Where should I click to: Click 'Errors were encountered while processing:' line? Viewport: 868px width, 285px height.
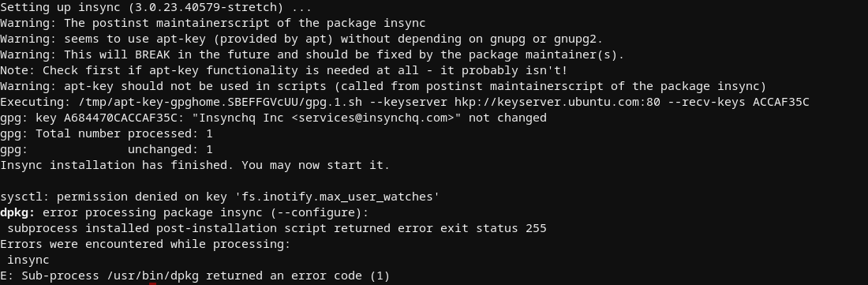[146, 244]
